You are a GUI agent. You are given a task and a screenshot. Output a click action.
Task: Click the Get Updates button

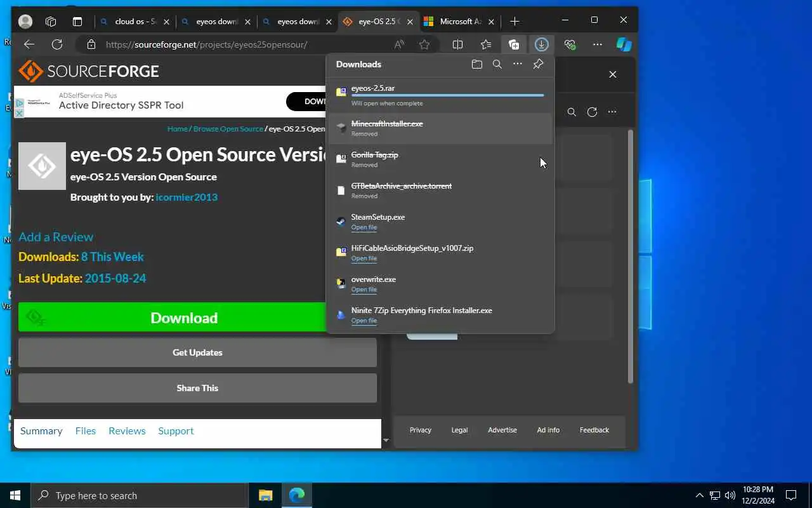(x=197, y=352)
